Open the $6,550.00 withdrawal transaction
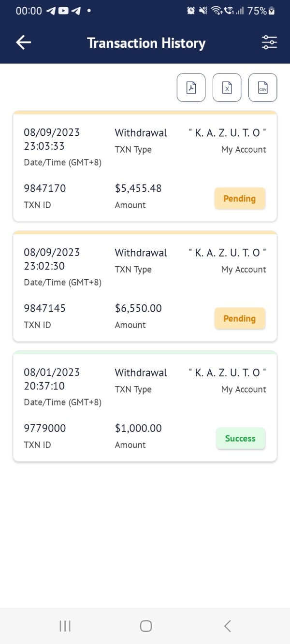Screen dimensions: 290x644 click(145, 286)
